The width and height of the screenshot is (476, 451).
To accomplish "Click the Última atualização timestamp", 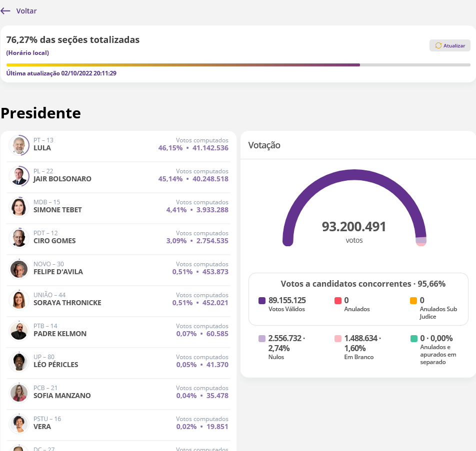I will (61, 73).
